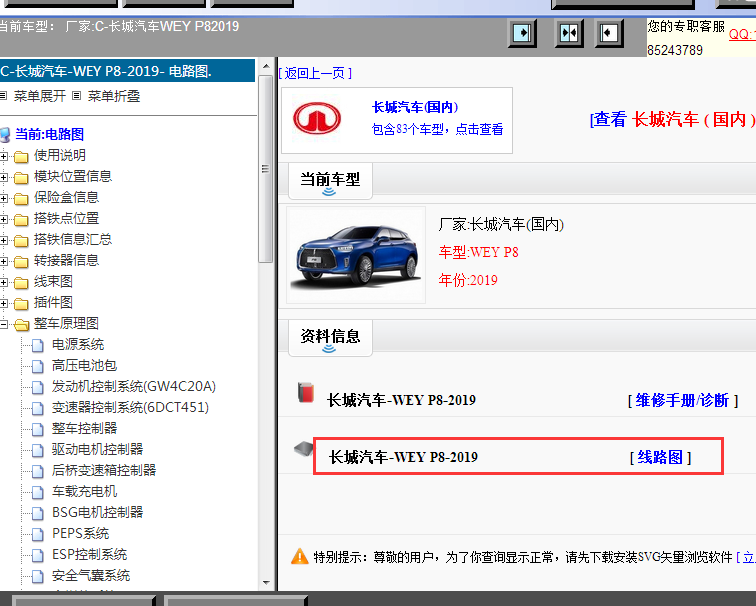Expand the 线束图 tree node
This screenshot has height=606, width=756.
tap(3, 282)
